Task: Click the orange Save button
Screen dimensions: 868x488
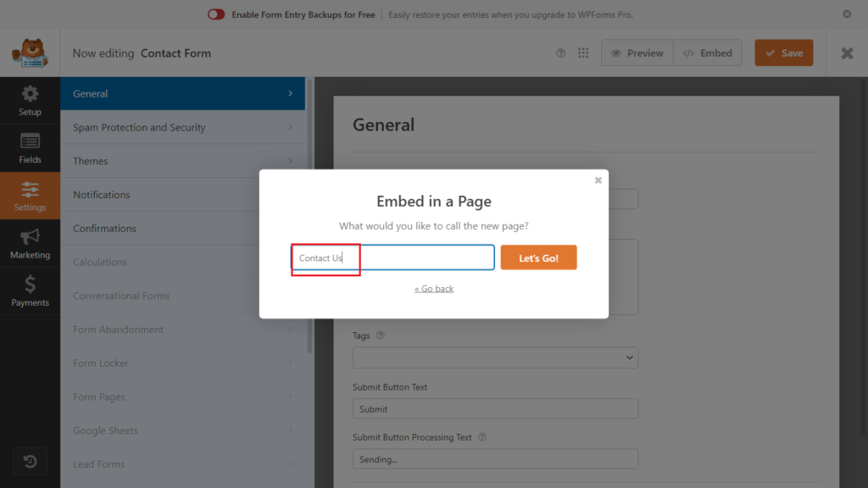Action: click(x=783, y=53)
